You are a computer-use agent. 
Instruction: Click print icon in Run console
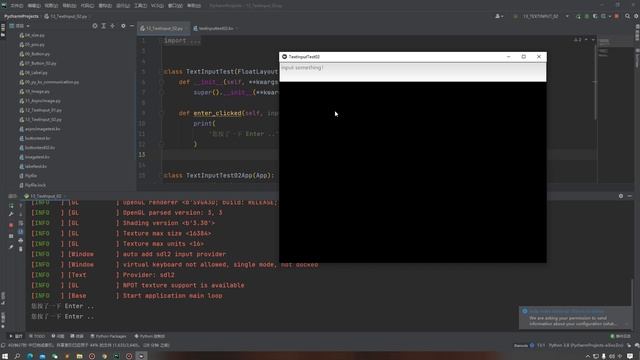coord(21,240)
